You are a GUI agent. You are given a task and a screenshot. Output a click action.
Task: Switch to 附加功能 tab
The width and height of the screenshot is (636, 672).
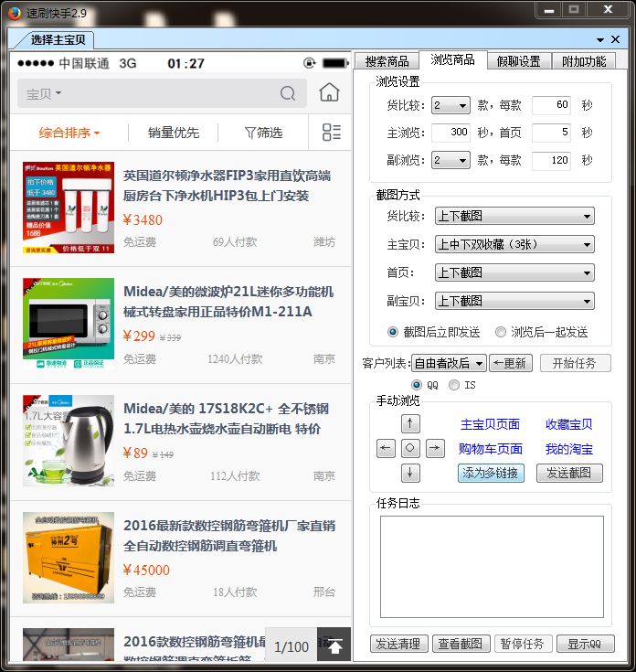[584, 61]
